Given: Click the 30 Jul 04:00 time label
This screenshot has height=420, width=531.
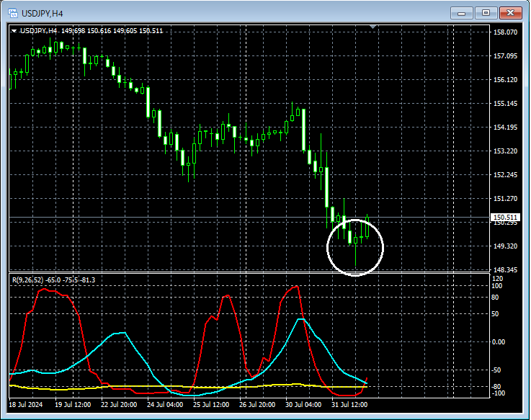Looking at the screenshot, I should (303, 405).
